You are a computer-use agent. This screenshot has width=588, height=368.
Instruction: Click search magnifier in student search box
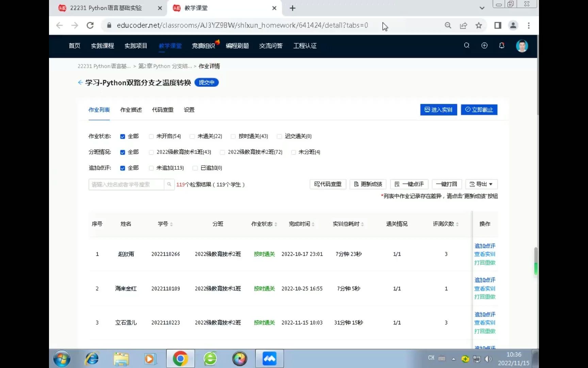click(169, 184)
